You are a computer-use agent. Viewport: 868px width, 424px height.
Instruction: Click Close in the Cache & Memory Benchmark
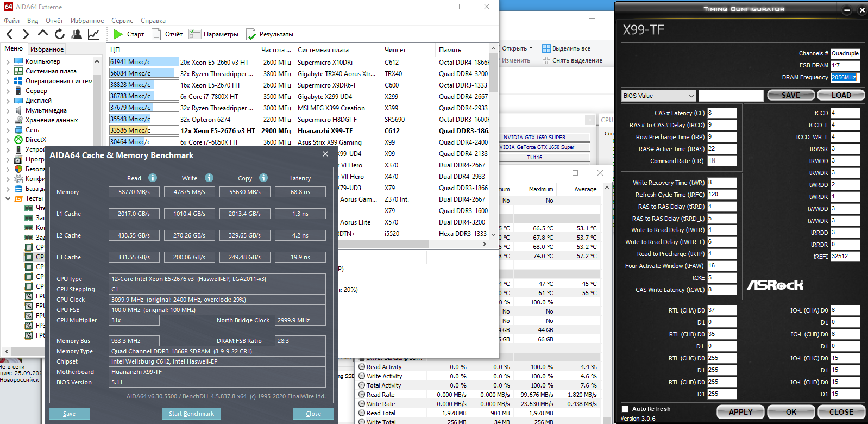coord(313,414)
